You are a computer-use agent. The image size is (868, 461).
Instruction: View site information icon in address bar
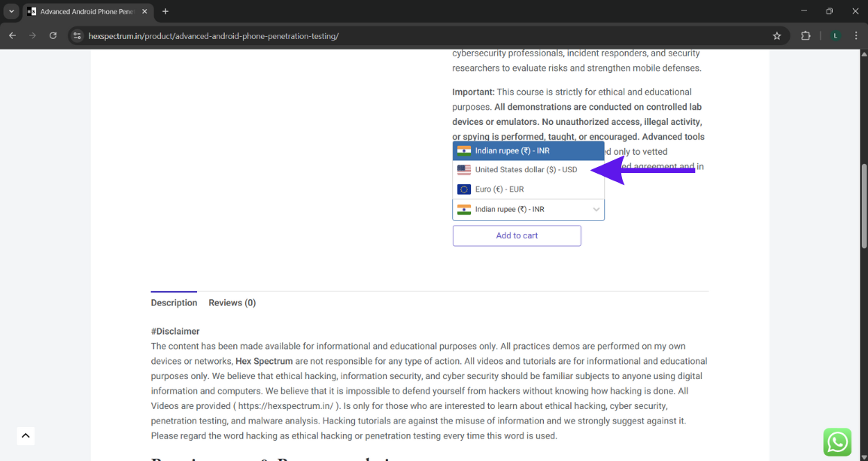pos(77,35)
